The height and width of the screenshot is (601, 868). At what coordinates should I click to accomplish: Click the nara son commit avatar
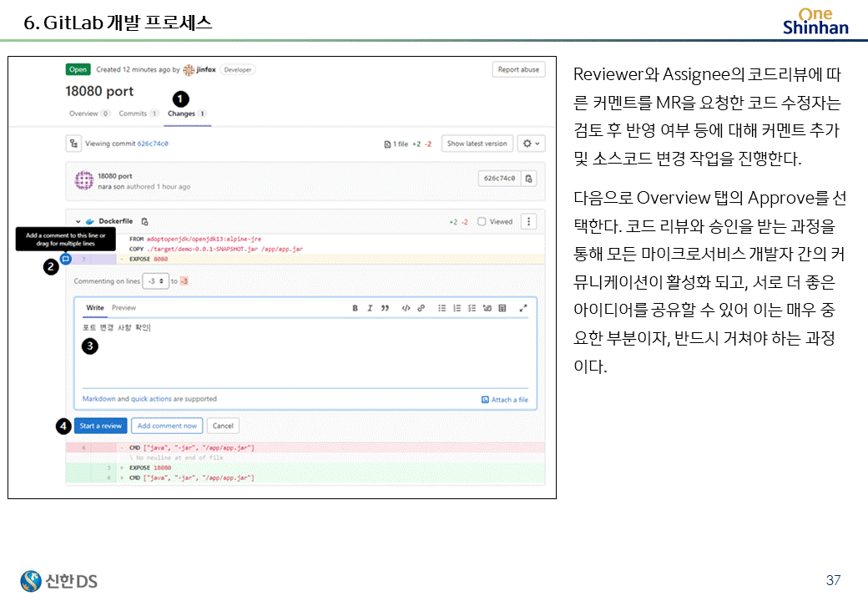pyautogui.click(x=84, y=180)
